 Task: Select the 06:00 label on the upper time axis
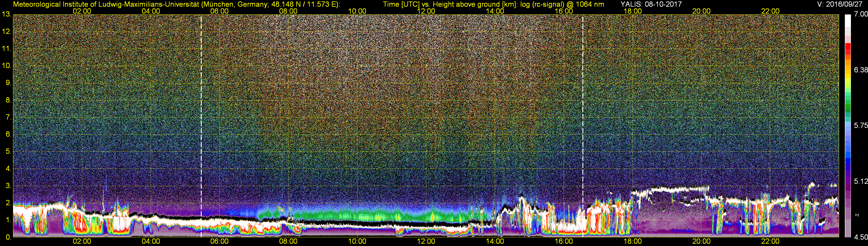pyautogui.click(x=219, y=11)
